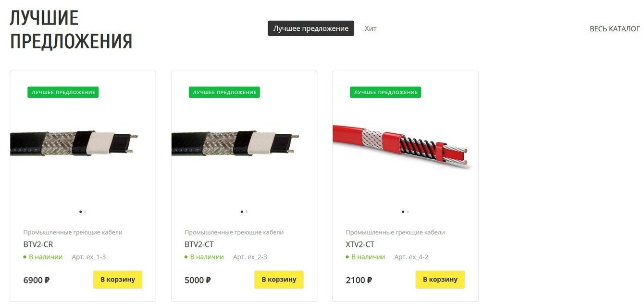Click green Лучшее предложение badge on XTV2-CT
Screen dimensions: 644x307
tap(385, 92)
